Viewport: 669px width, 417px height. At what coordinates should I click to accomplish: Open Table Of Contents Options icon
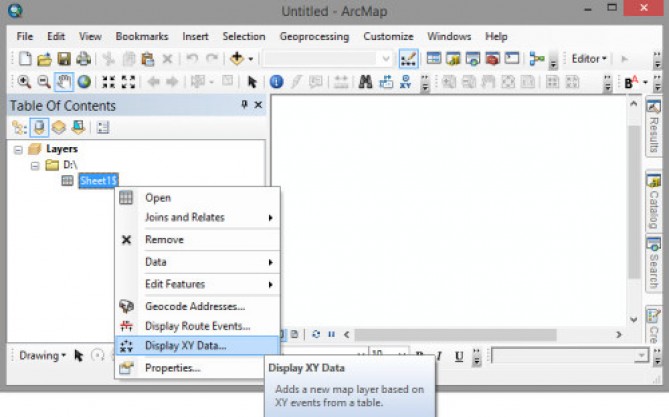pos(103,127)
